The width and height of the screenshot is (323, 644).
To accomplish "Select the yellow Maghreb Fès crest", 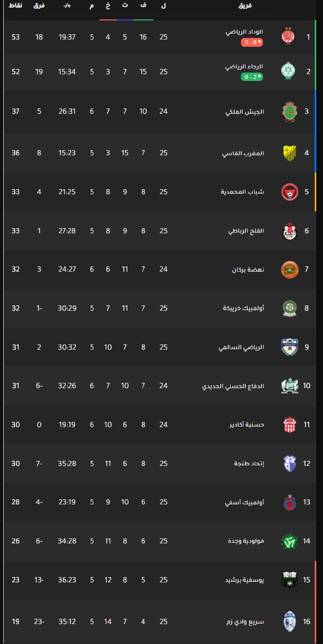I will pyautogui.click(x=289, y=153).
